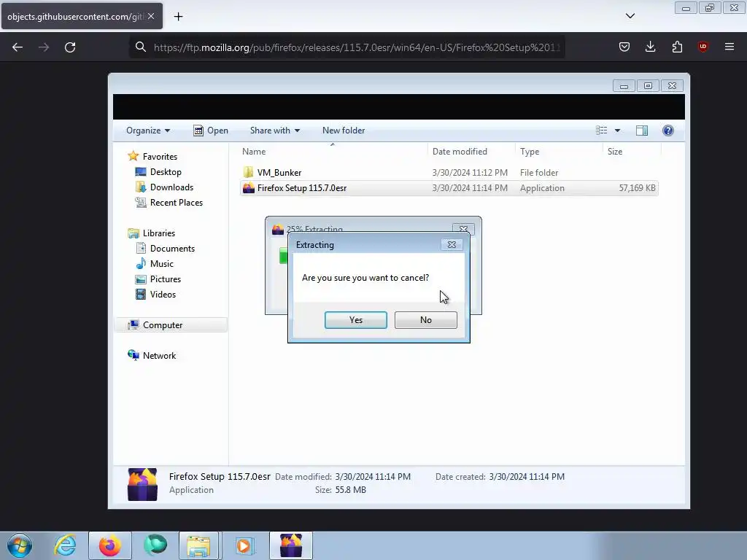Click the large Firefox Setup details pane icon
747x560 pixels.
(x=142, y=484)
